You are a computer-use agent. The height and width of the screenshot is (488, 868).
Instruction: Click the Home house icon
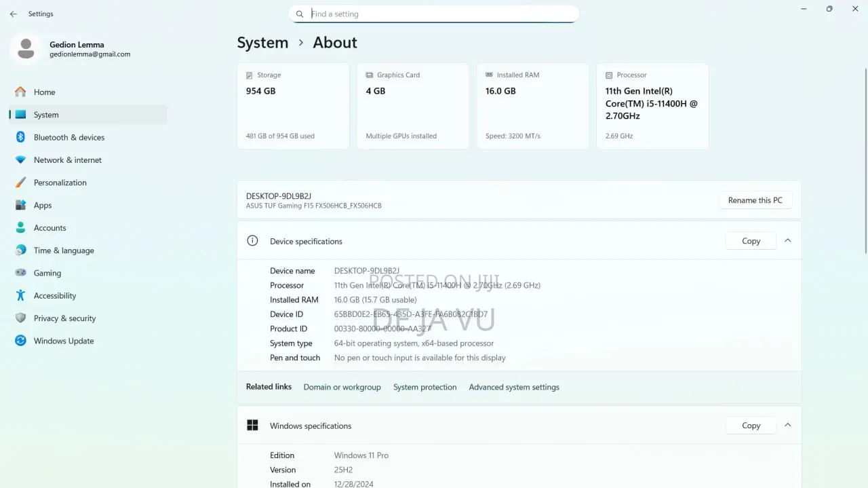(20, 92)
